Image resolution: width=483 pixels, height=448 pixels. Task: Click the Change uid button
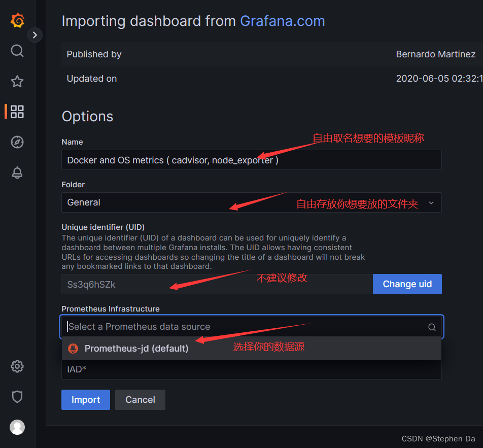click(407, 284)
